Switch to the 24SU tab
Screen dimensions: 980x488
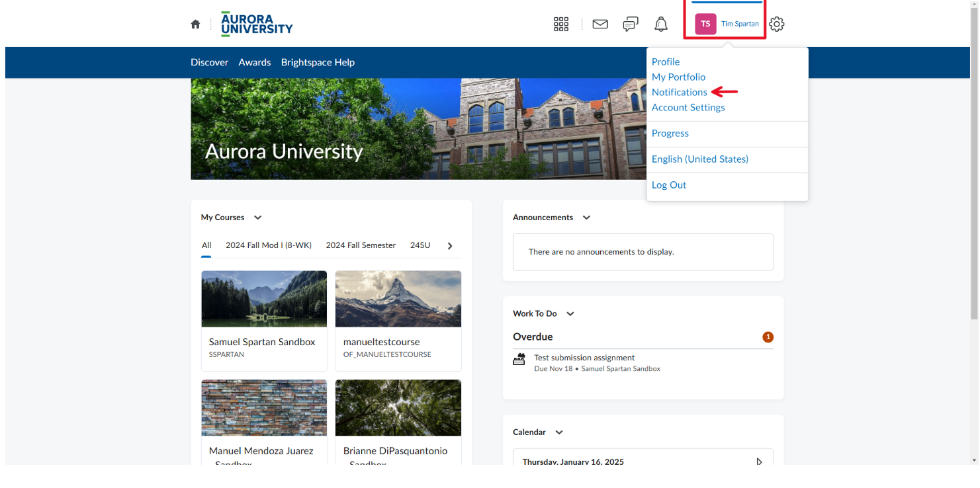(x=420, y=245)
